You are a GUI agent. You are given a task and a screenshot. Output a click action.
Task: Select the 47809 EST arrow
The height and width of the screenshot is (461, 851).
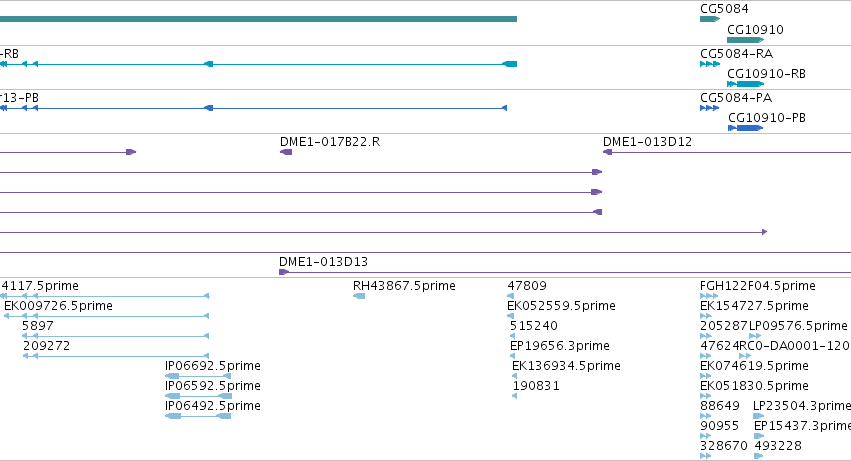pos(510,296)
